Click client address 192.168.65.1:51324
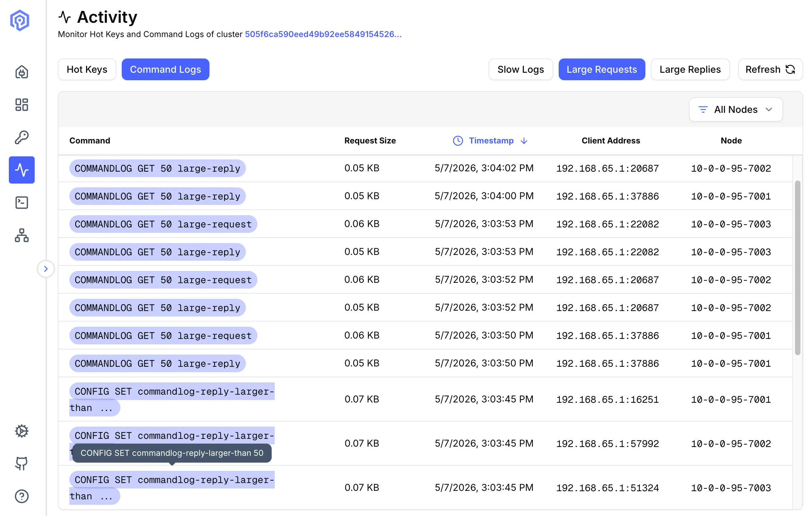This screenshot has height=516, width=812. [x=608, y=488]
